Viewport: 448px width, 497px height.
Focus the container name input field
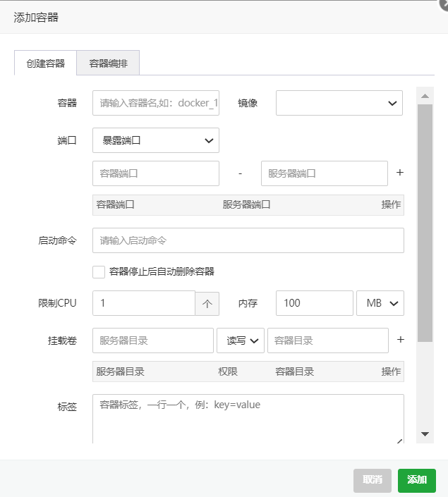pyautogui.click(x=156, y=103)
